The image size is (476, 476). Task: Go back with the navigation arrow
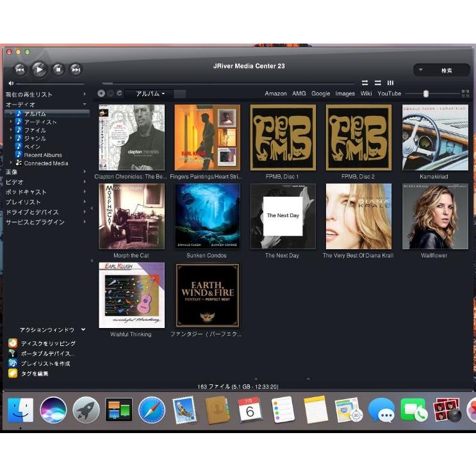pyautogui.click(x=101, y=94)
